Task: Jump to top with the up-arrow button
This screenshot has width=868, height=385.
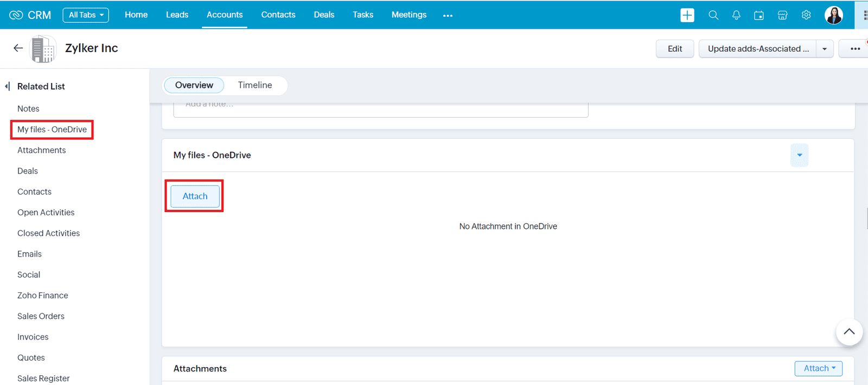Action: [x=849, y=331]
